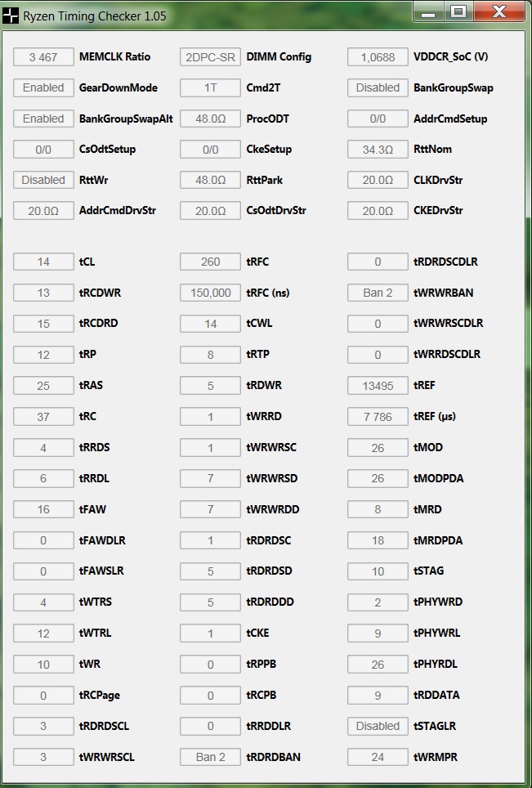
Task: Click the DIMM Config 2DPC-SR field
Action: 211,57
